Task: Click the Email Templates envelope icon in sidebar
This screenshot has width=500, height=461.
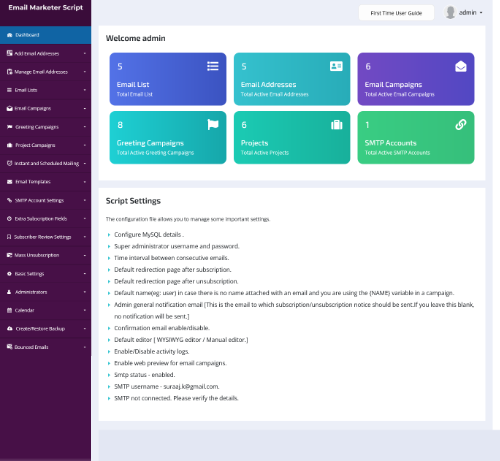Action: [10, 182]
